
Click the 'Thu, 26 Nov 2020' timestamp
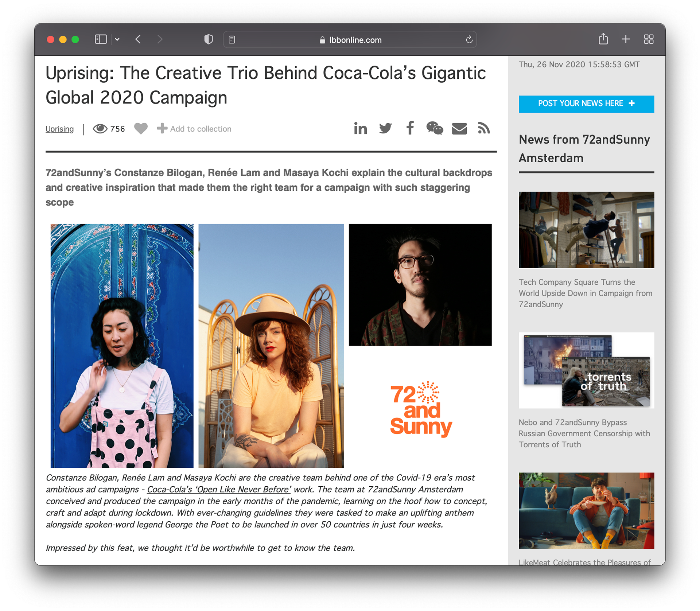(579, 65)
